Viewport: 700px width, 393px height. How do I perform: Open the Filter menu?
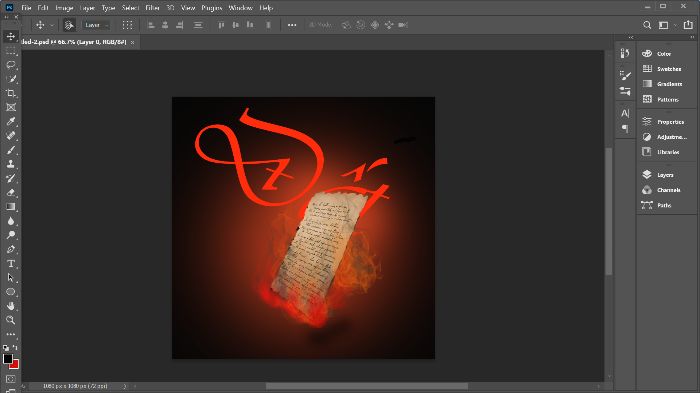[x=152, y=8]
